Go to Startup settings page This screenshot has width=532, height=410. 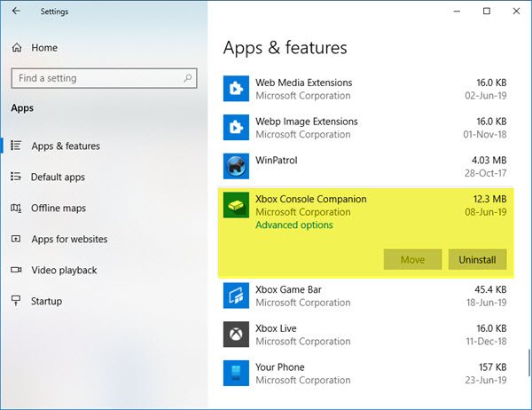(46, 301)
